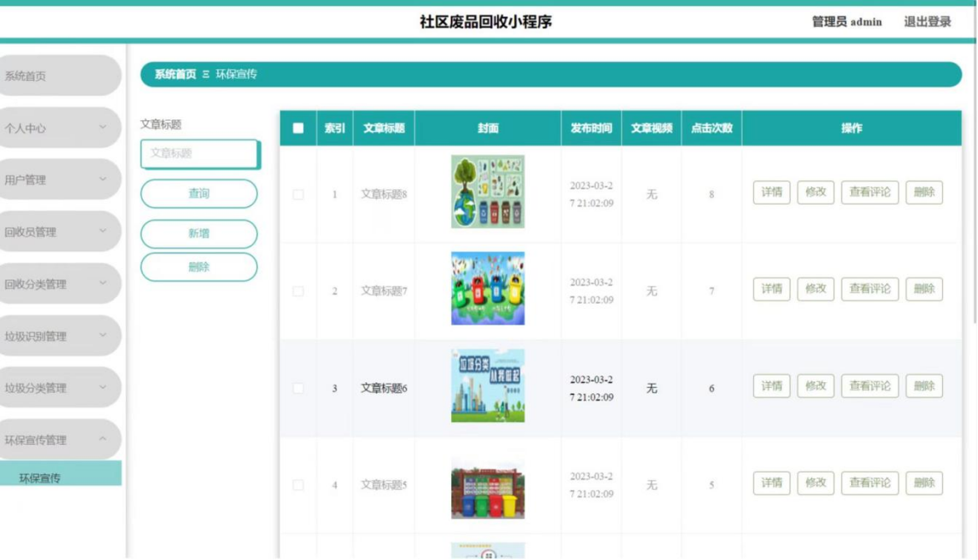The height and width of the screenshot is (560, 978).
Task: Click 查看评论 for 文章标题8
Action: (x=870, y=192)
